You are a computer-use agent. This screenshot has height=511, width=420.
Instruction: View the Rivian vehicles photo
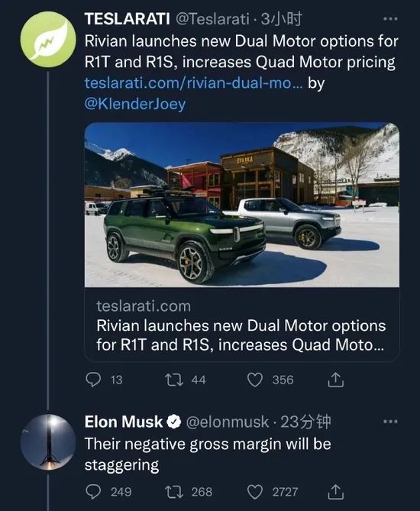click(x=242, y=205)
